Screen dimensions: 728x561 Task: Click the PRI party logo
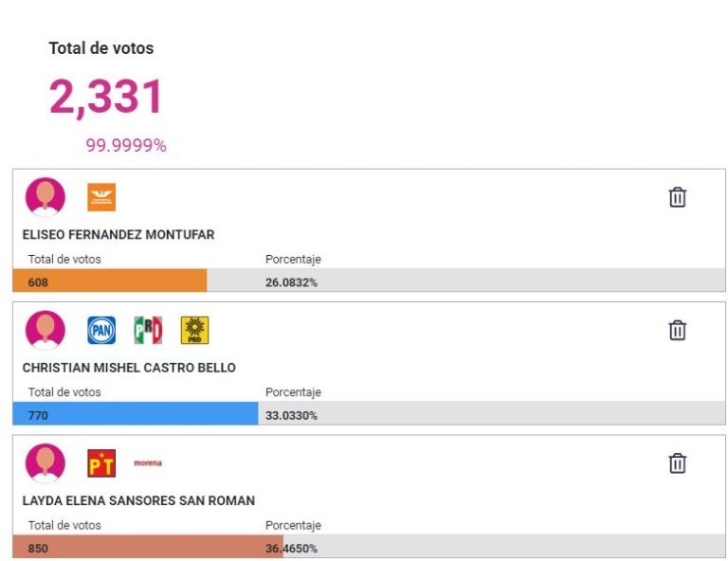coord(148,331)
